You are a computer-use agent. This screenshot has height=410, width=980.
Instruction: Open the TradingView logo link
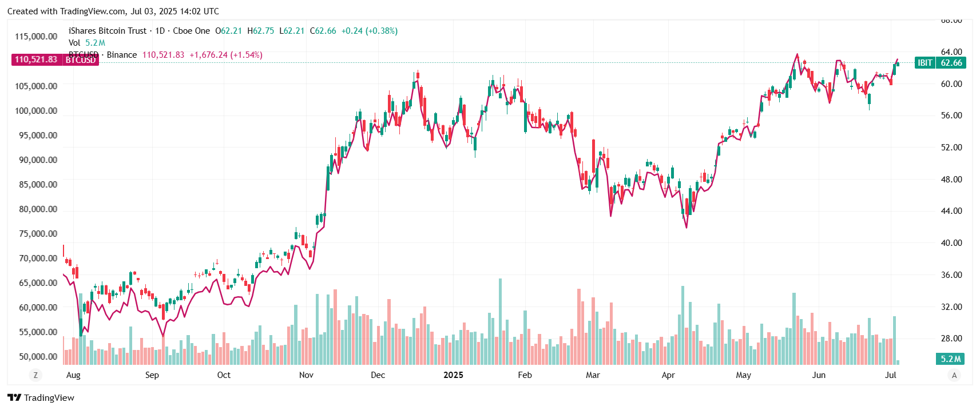[41, 398]
